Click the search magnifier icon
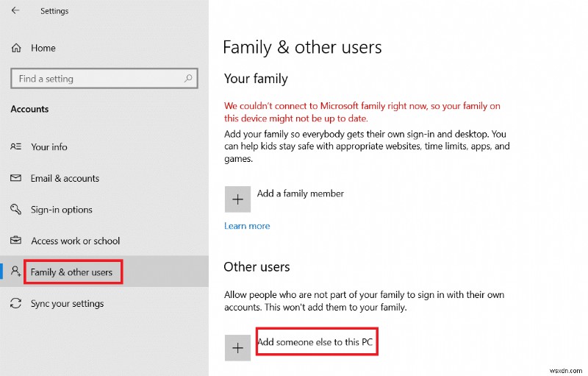The width and height of the screenshot is (588, 376). click(189, 79)
